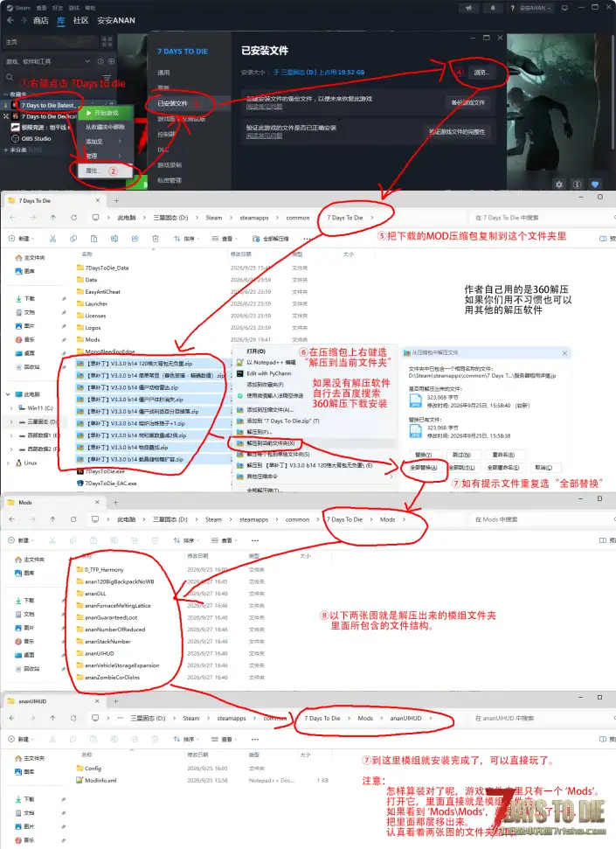Select ModInfo.xml in ananUIHUD window

coord(96,780)
